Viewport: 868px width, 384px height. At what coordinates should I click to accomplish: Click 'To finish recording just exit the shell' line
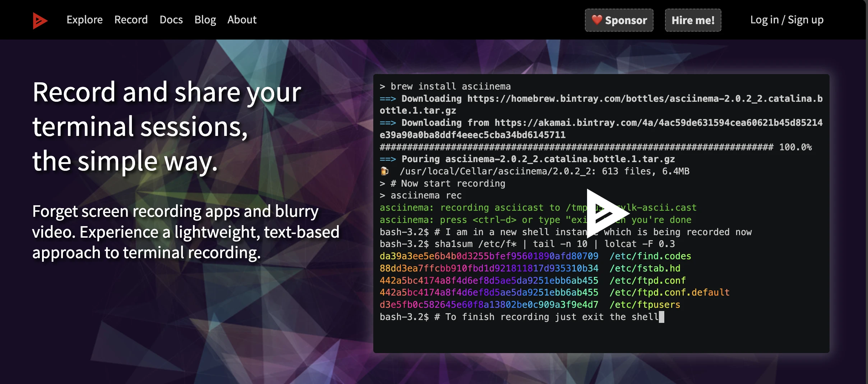click(522, 317)
